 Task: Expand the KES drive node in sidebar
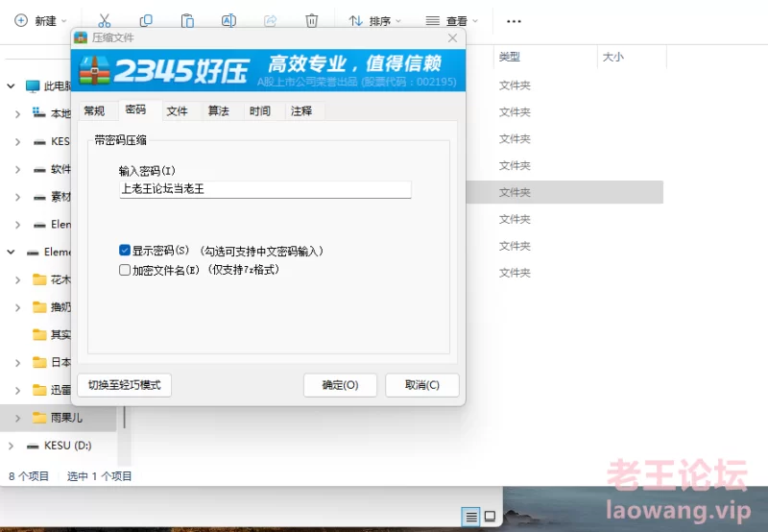click(x=17, y=141)
